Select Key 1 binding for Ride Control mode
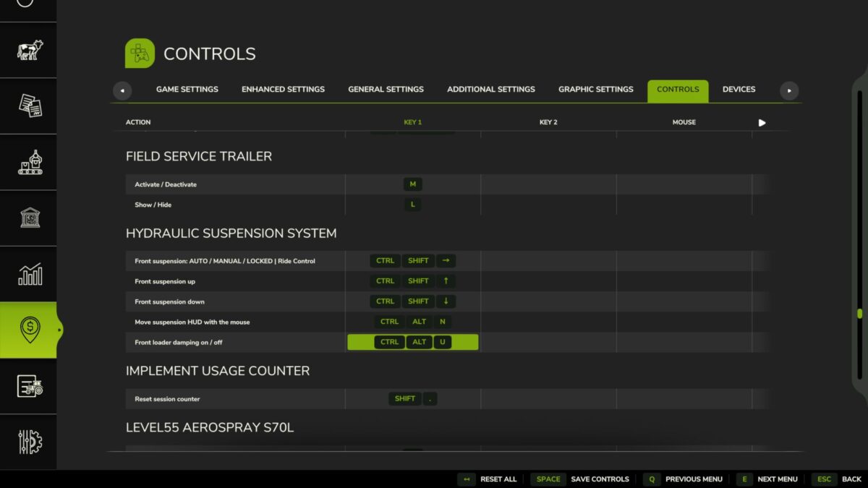Viewport: 868px width, 488px height. coord(412,261)
